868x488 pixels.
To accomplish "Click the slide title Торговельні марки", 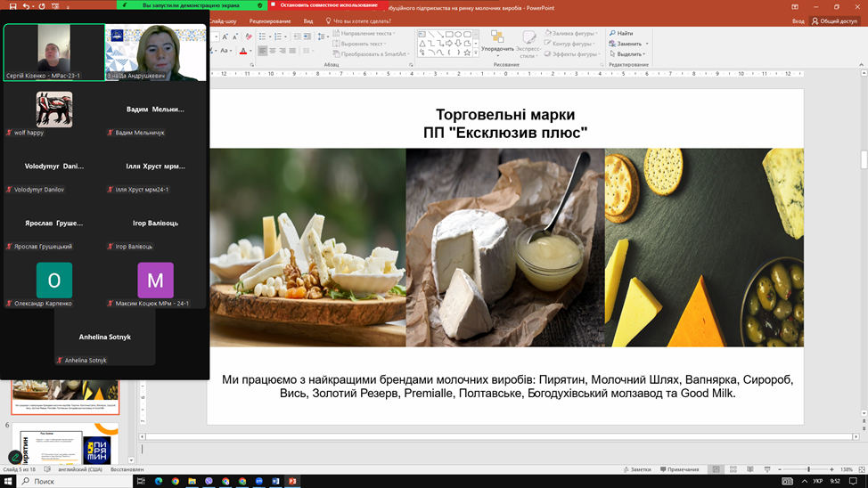I will point(505,115).
